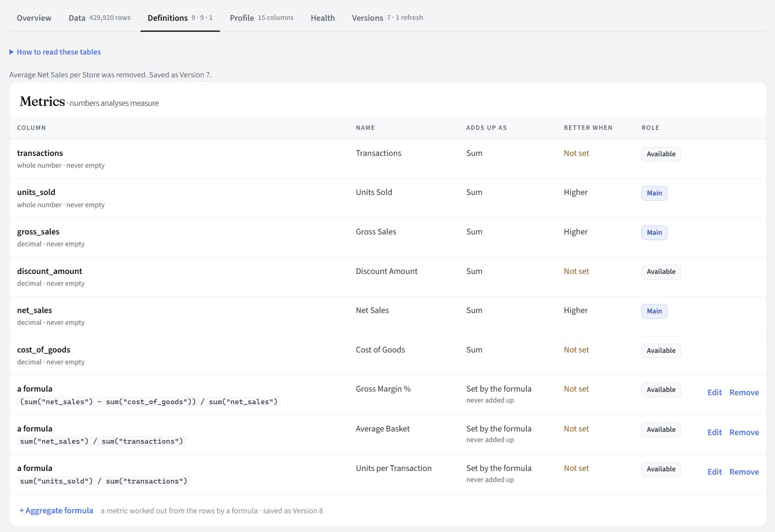Open the Versions tab

tap(387, 18)
